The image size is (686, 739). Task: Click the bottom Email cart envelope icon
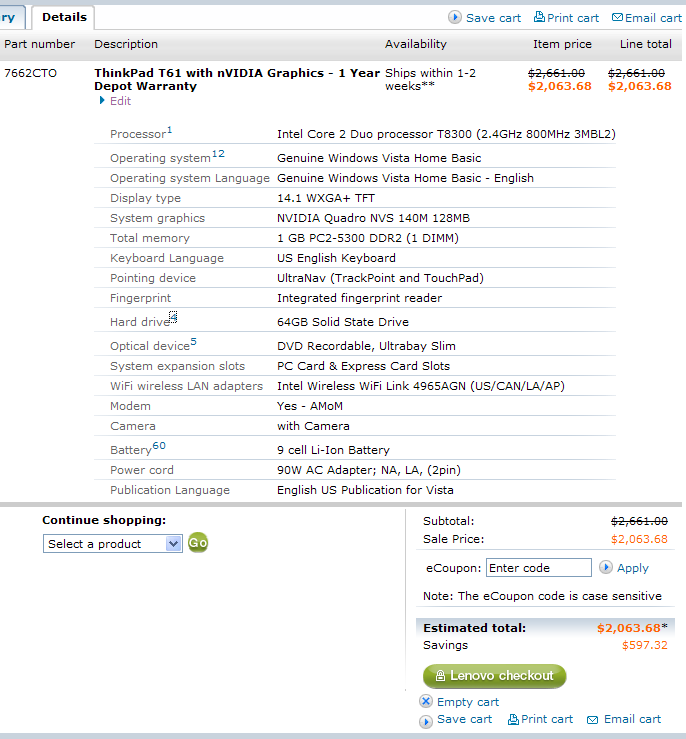pos(593,720)
